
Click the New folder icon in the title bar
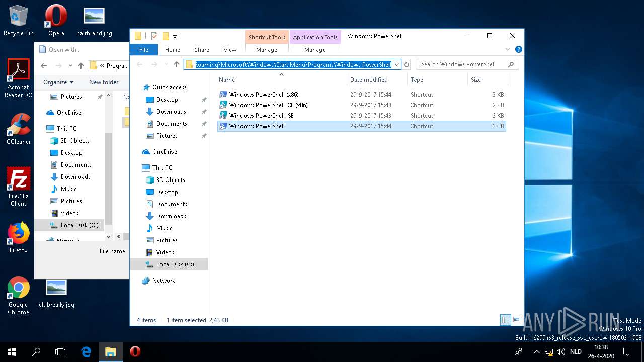pyautogui.click(x=166, y=36)
